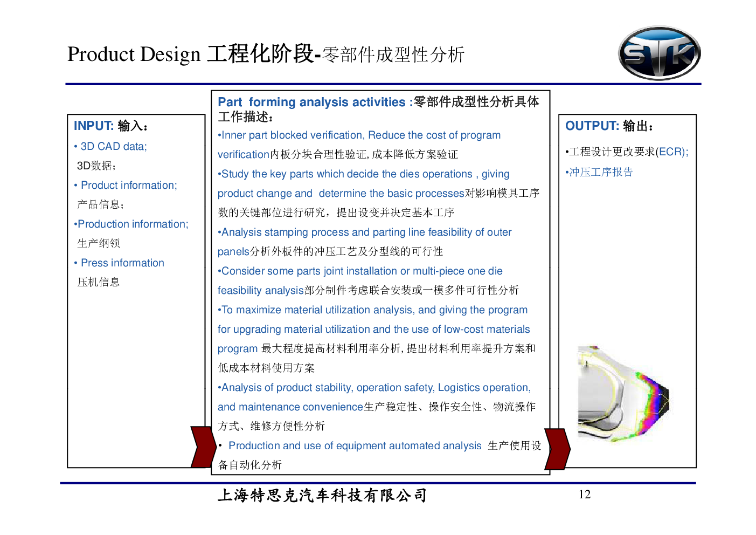Click 'program 最大程度提高材料利用率分析' line

click(377, 349)
